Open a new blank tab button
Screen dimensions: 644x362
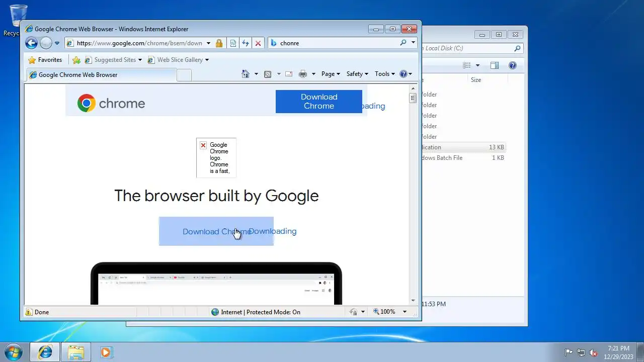pos(184,75)
